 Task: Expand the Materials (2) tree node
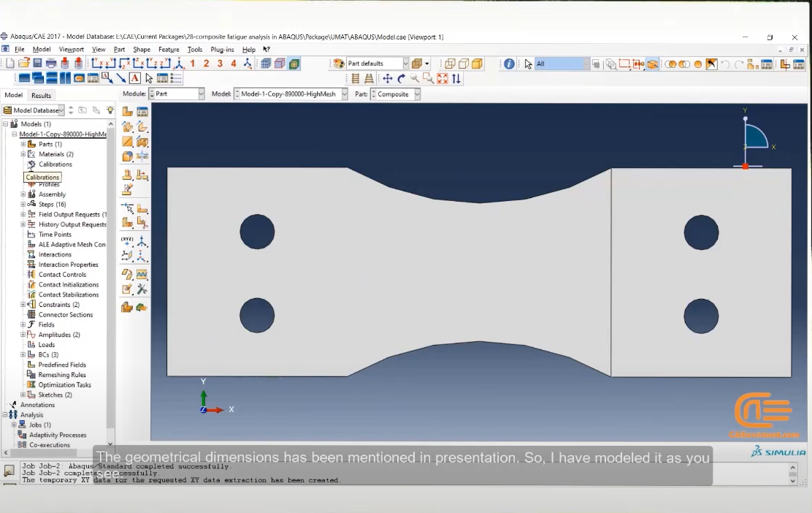(23, 154)
